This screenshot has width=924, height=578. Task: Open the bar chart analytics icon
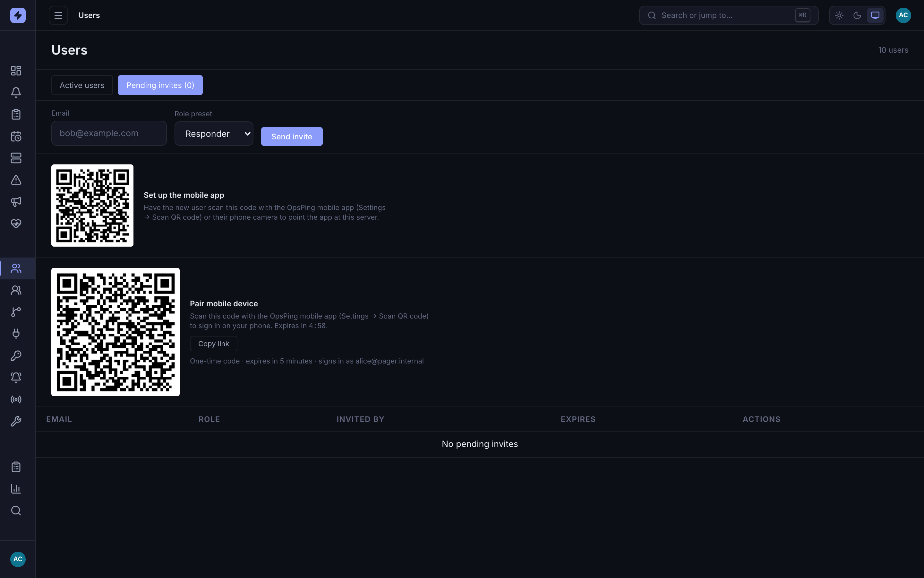pyautogui.click(x=16, y=488)
